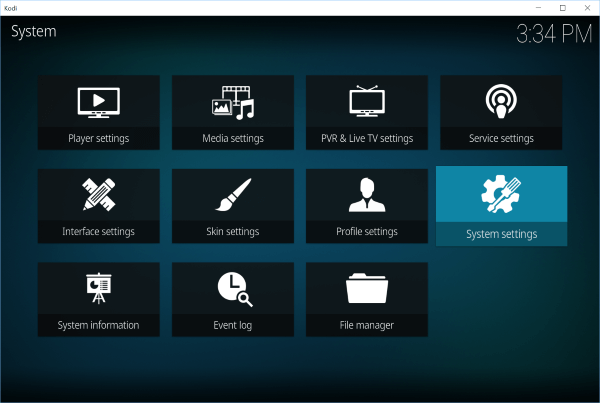Click the Player settings play-screen icon
The width and height of the screenshot is (600, 403).
coord(98,101)
